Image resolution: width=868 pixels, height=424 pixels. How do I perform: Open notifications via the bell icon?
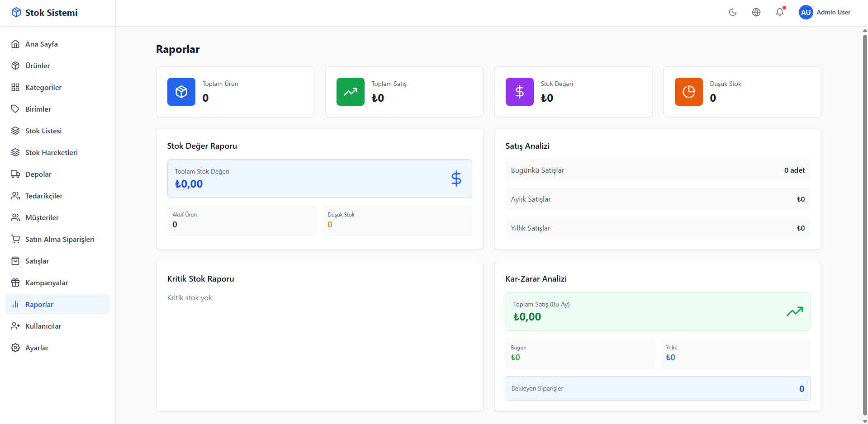click(x=780, y=12)
